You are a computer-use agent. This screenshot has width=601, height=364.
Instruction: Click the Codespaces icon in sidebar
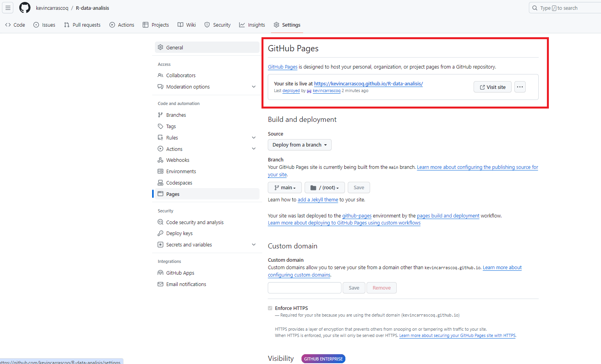(160, 183)
